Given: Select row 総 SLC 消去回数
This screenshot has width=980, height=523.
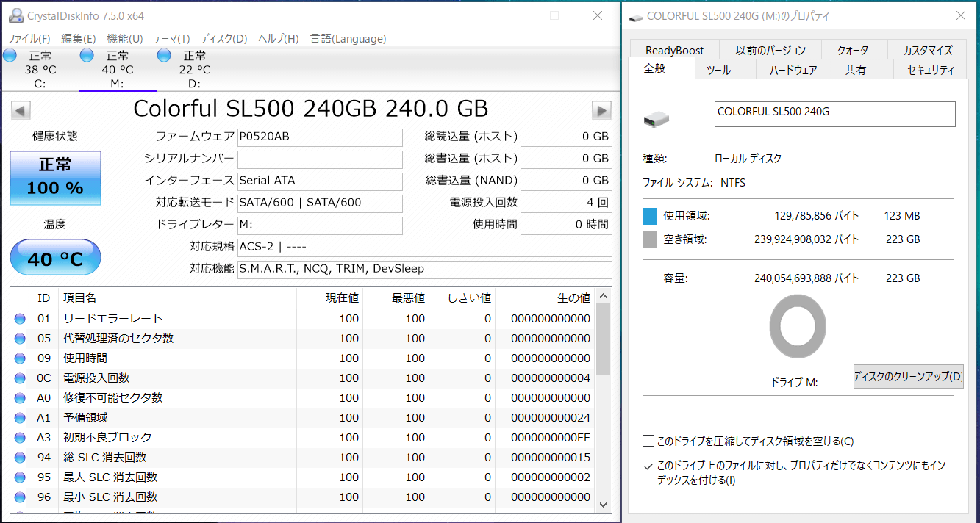Looking at the screenshot, I should pos(303,458).
